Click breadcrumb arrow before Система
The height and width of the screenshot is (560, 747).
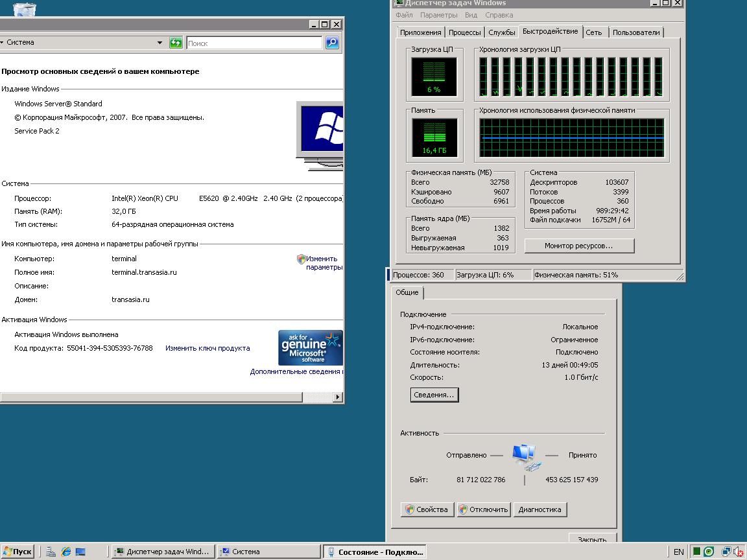point(3,43)
